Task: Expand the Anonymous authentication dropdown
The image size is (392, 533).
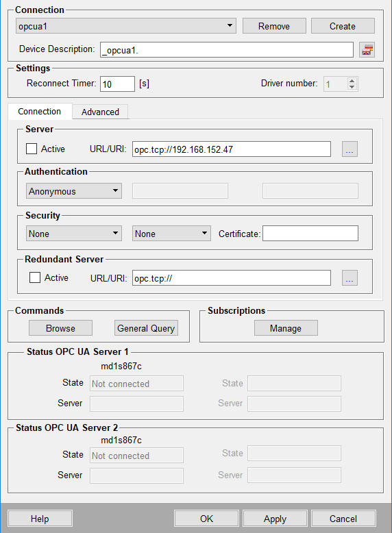Action: tap(74, 191)
